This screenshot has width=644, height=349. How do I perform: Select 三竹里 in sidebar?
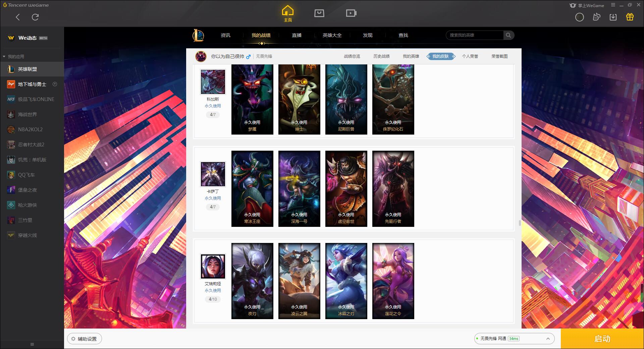tap(32, 220)
